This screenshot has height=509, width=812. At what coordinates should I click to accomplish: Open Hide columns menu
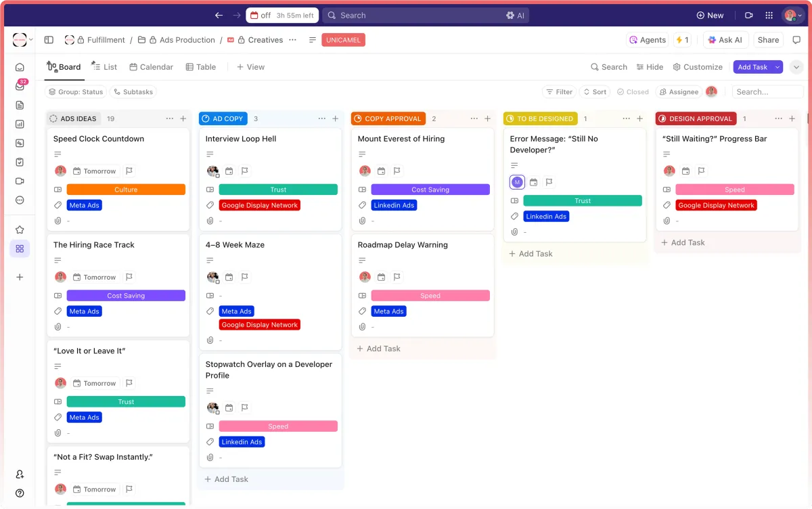[650, 67]
